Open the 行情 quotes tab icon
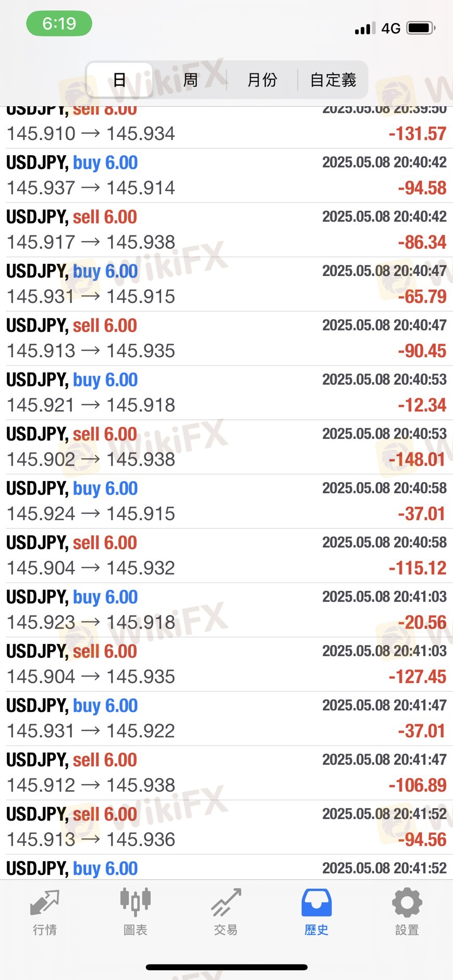 tap(45, 903)
